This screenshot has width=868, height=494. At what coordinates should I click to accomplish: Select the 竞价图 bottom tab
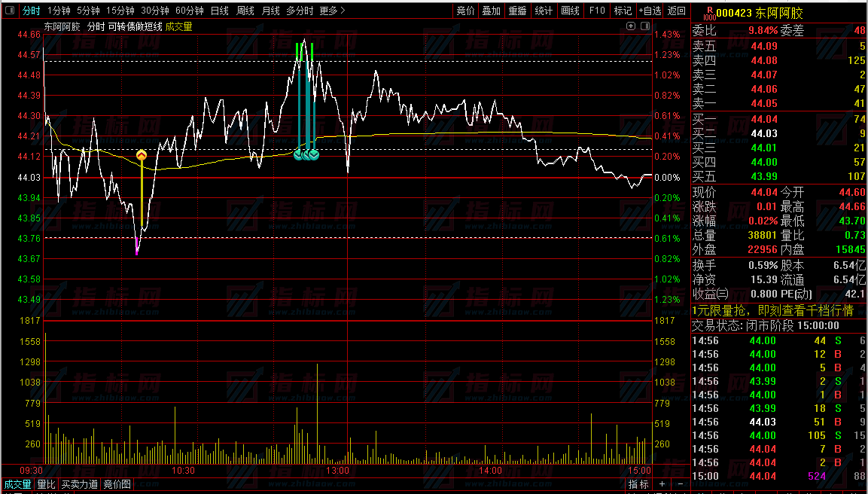pos(117,484)
